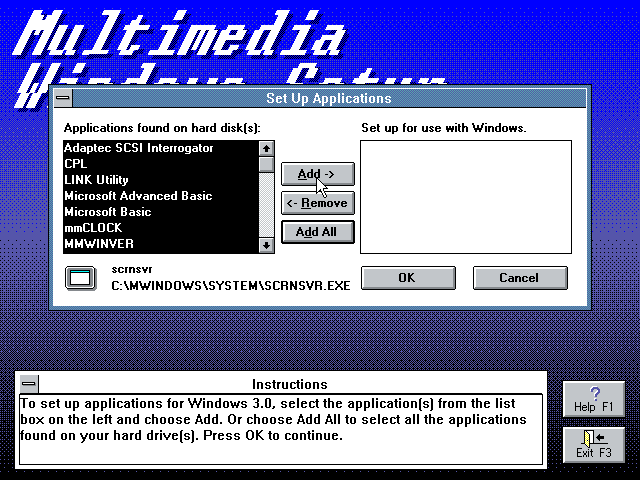Image resolution: width=640 pixels, height=480 pixels.
Task: Click the Exit F3 door icon
Action: (594, 445)
